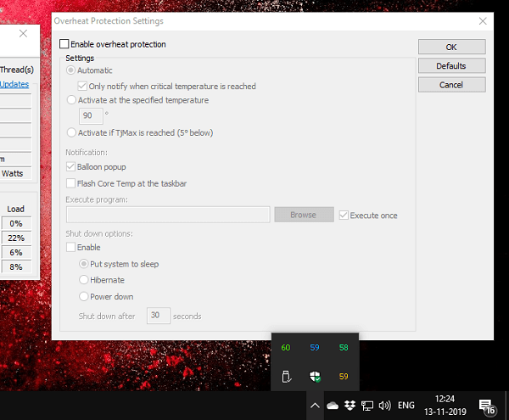Screen dimensions: 509x420
Task: Switch the ENG input language indicator
Action: 406,406
